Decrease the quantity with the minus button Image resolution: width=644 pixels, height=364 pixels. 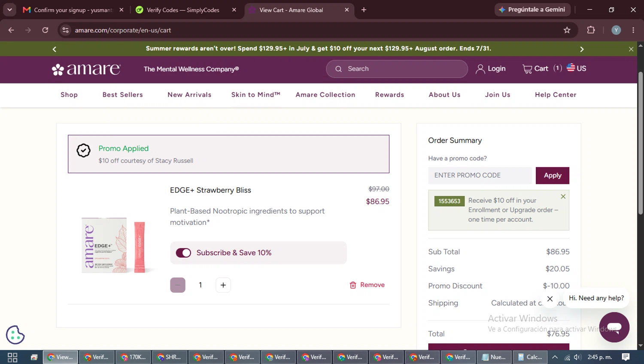point(178,285)
